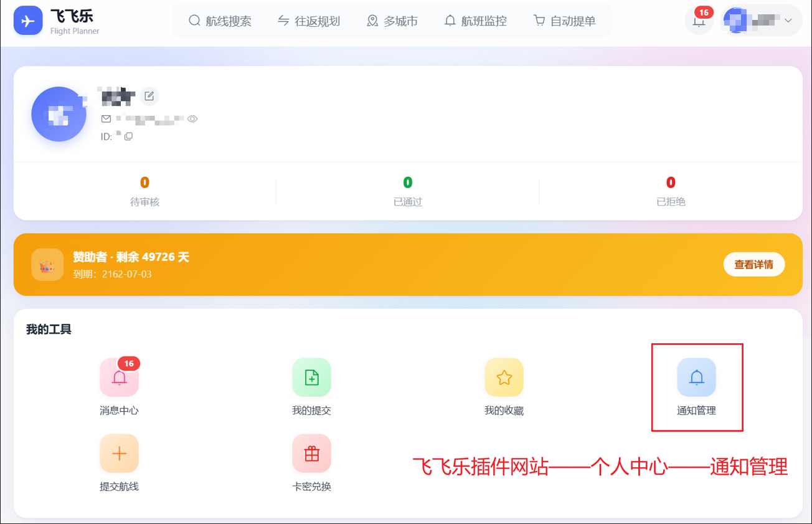This screenshot has height=524, width=812.
Task: Click the 赞助者 remaining days text
Action: 131,257
